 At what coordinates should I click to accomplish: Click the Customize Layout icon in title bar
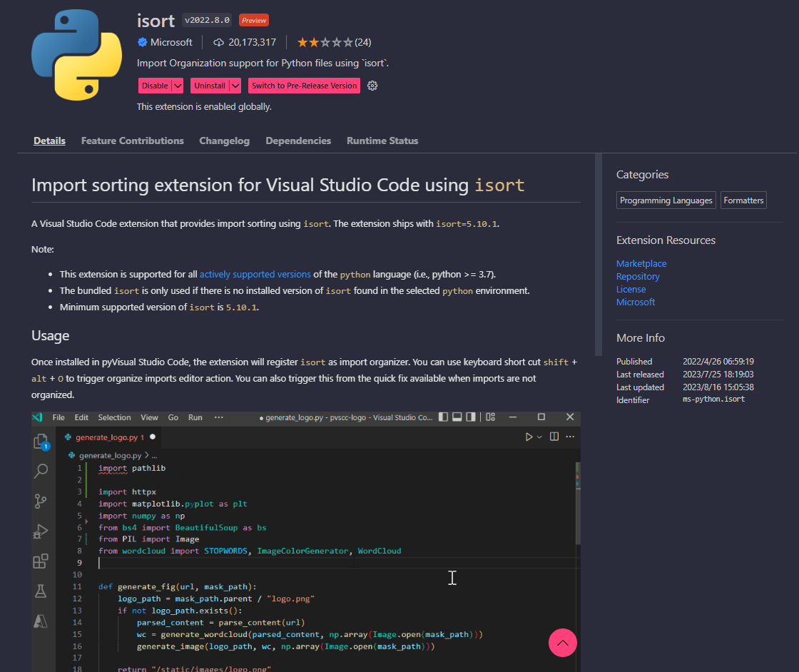(490, 417)
